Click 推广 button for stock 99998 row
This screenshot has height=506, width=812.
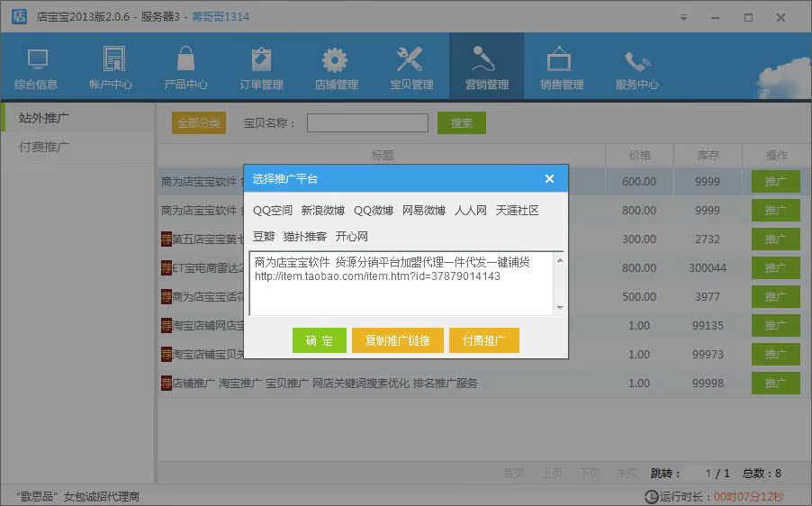tap(776, 383)
